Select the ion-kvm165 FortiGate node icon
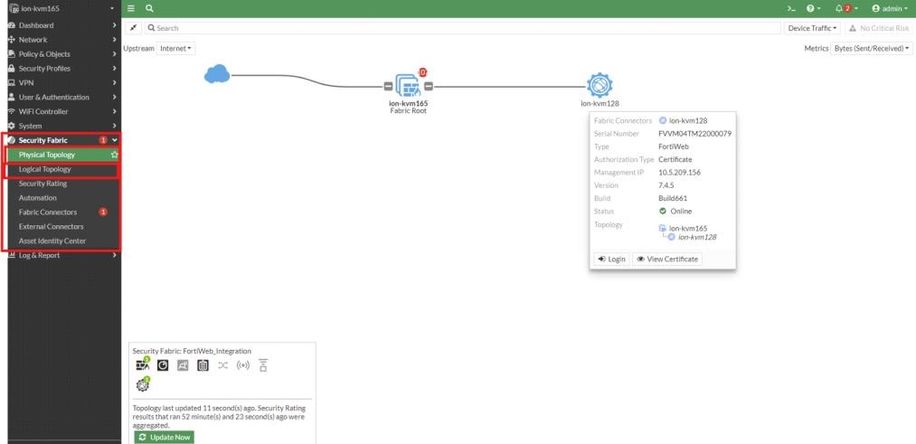 (x=408, y=85)
